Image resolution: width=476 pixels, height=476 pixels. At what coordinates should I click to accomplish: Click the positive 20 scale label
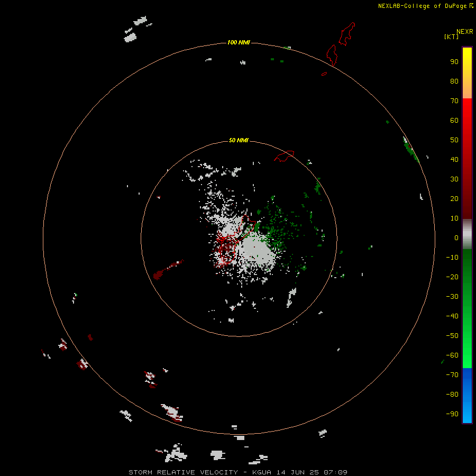454,198
